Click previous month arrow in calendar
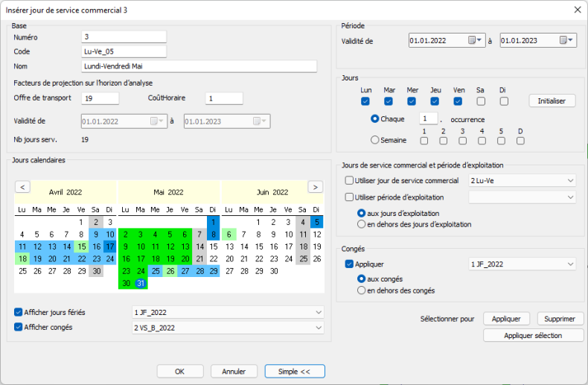The image size is (588, 385). point(22,187)
